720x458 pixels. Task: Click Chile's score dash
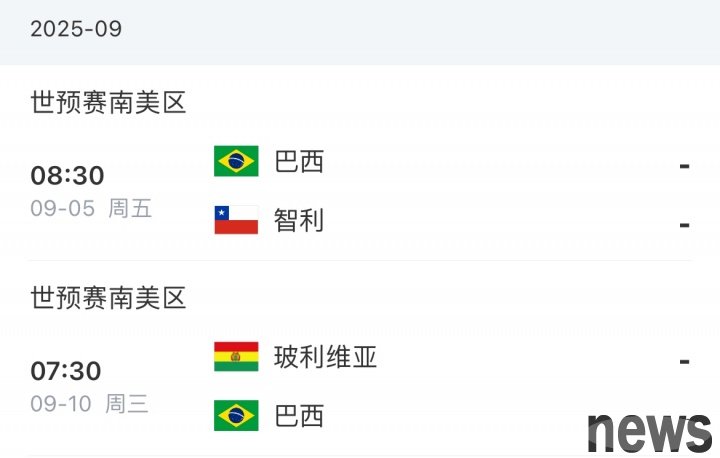pos(685,225)
